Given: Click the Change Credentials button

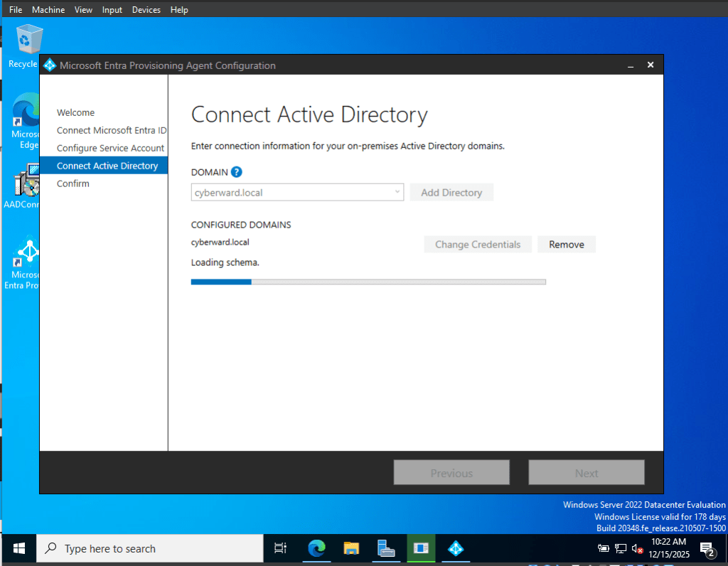Looking at the screenshot, I should pos(478,244).
